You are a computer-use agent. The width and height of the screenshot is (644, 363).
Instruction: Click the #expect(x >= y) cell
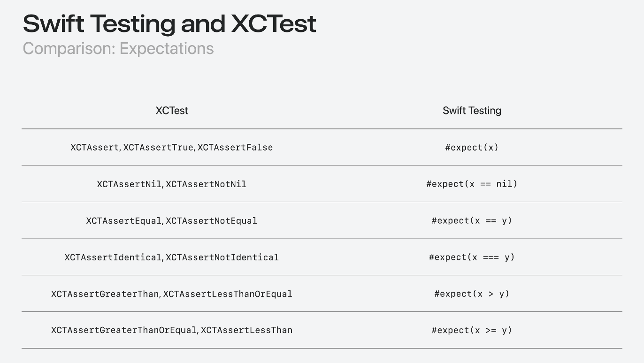point(472,330)
